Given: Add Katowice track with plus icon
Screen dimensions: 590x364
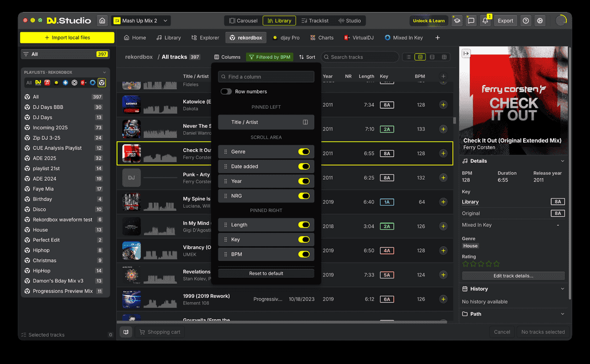Looking at the screenshot, I should point(443,105).
